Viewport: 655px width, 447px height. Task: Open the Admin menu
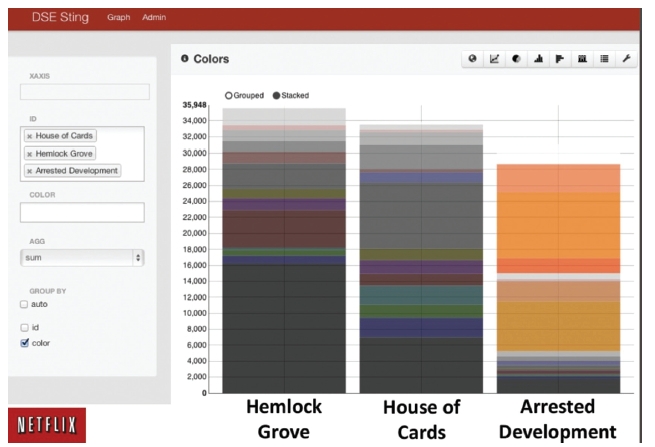(x=154, y=18)
